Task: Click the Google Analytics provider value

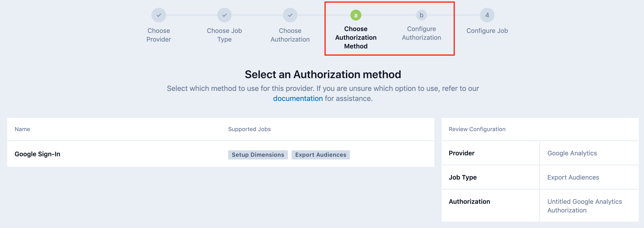Action: 572,153
